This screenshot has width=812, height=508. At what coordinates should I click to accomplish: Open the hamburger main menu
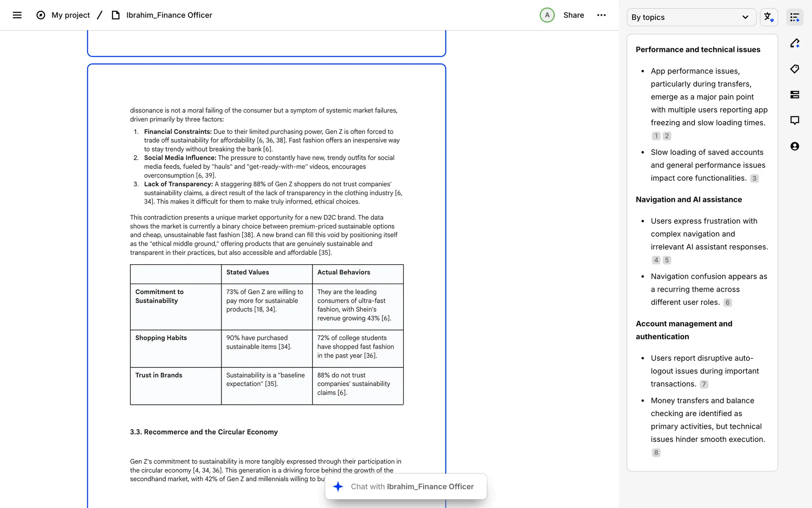17,15
